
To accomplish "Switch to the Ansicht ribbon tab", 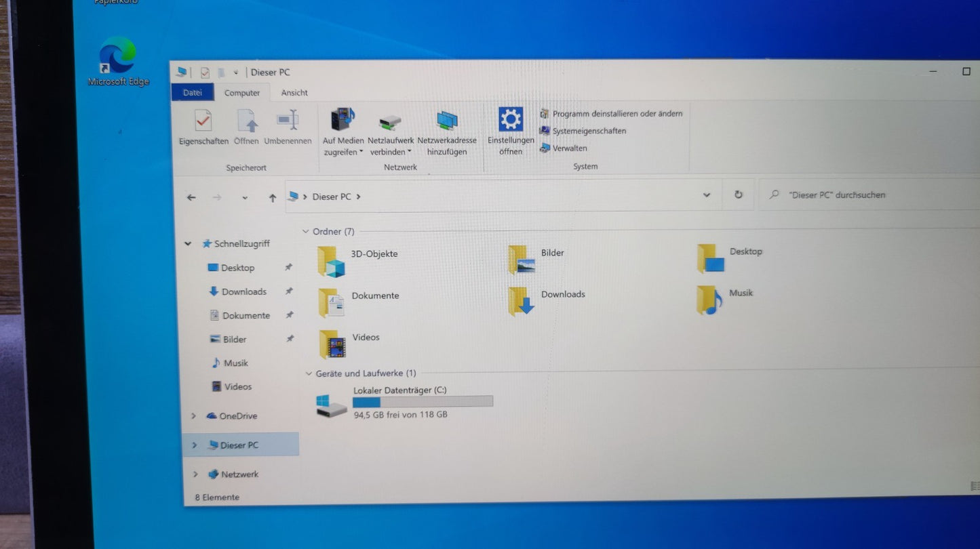I will click(294, 93).
